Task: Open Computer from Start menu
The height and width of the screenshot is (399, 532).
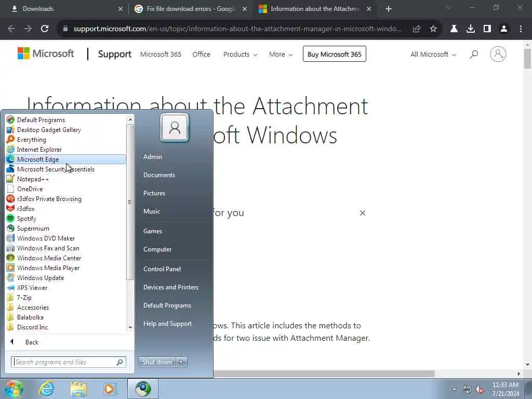Action: point(157,249)
